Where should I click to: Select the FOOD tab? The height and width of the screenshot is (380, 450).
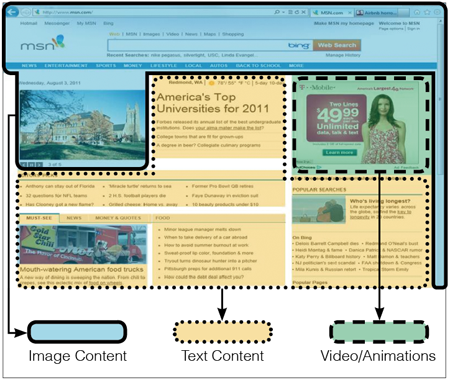tap(163, 218)
